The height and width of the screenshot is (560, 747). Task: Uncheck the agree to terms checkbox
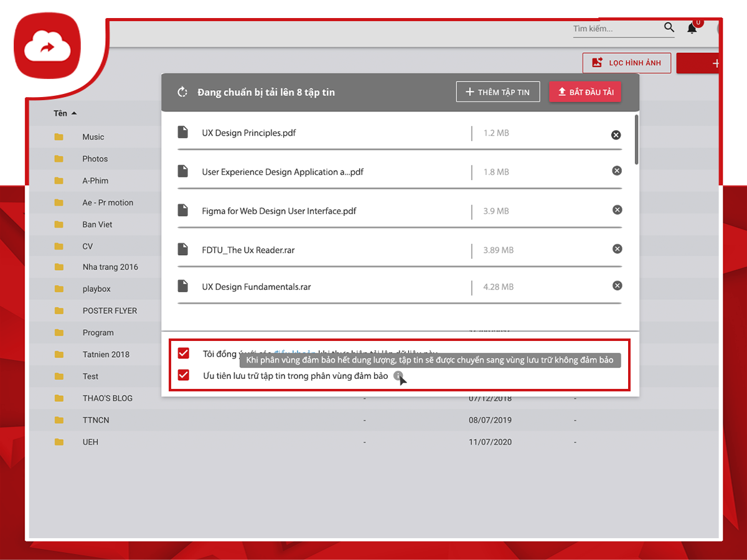[x=184, y=353]
